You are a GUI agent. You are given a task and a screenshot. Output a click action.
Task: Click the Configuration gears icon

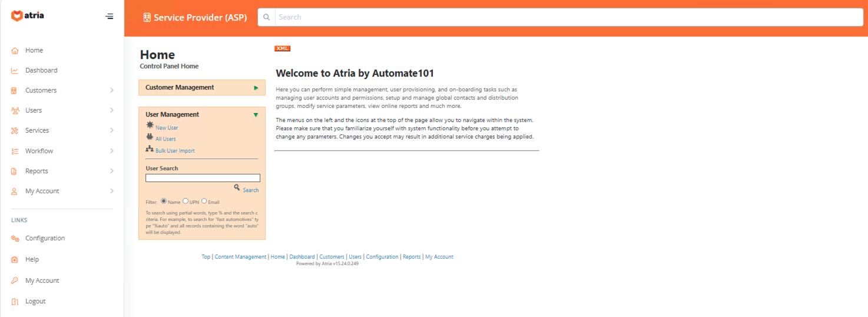point(15,239)
